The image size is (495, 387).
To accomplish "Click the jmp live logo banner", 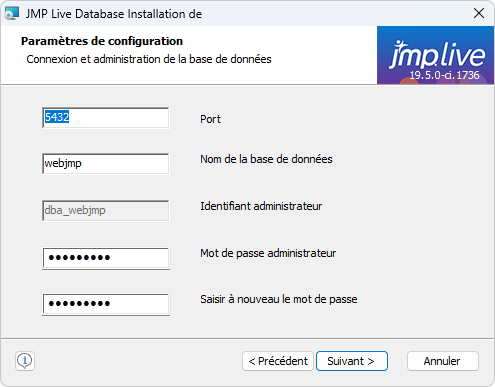I will click(435, 55).
